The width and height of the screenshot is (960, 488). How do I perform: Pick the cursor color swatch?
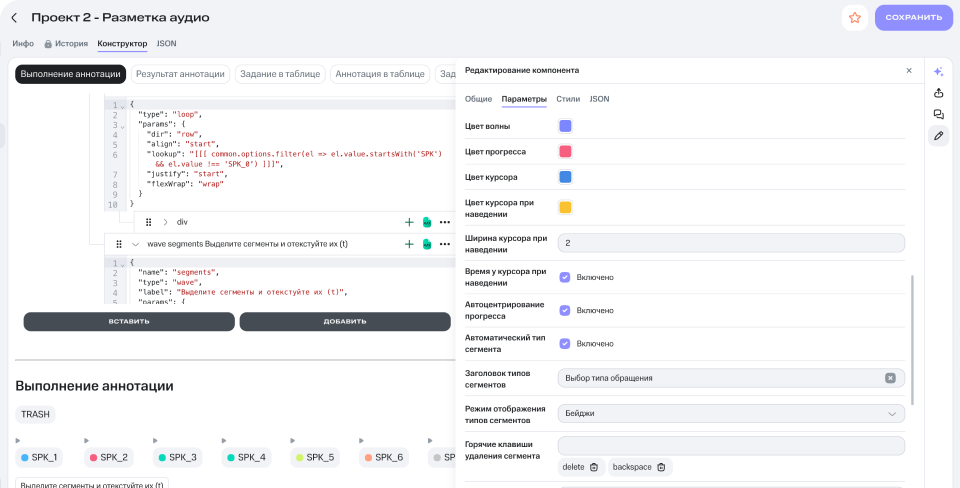tap(565, 177)
